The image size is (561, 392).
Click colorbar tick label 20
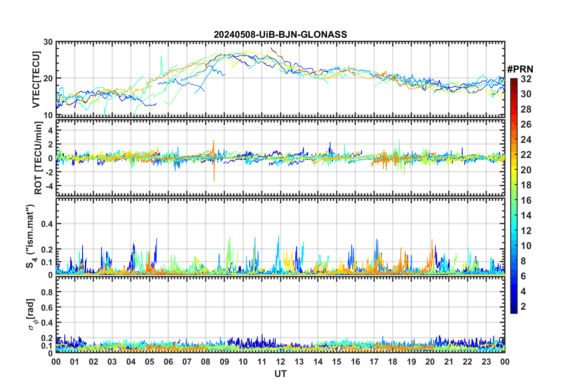coord(526,170)
